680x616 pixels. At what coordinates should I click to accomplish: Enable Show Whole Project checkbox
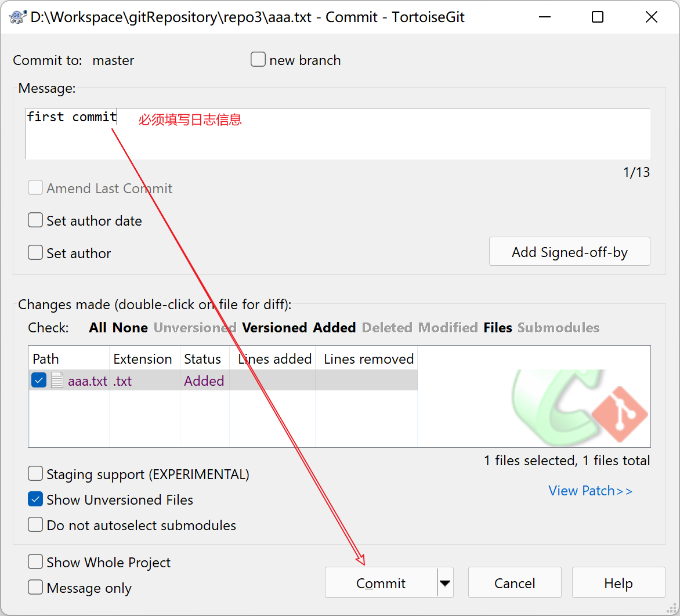36,562
